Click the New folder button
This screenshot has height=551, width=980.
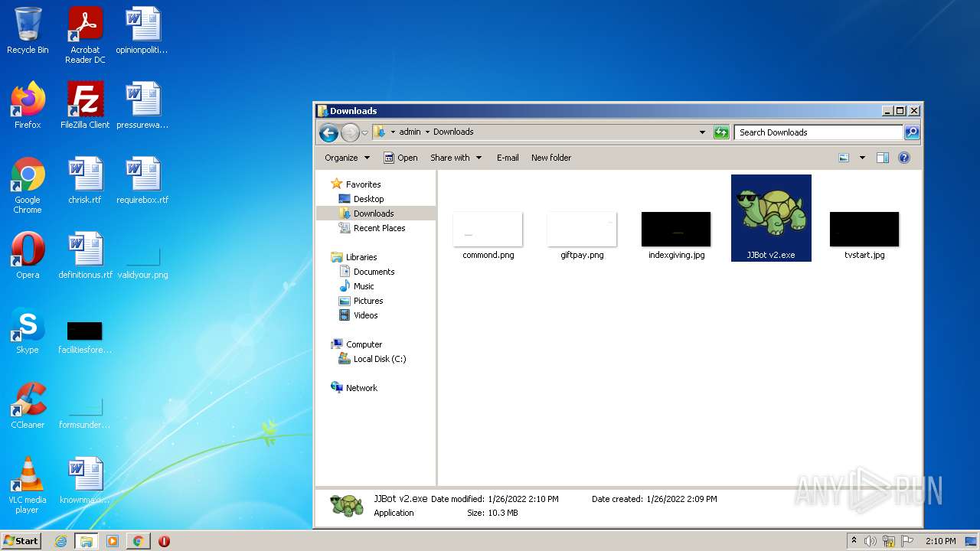coord(551,158)
